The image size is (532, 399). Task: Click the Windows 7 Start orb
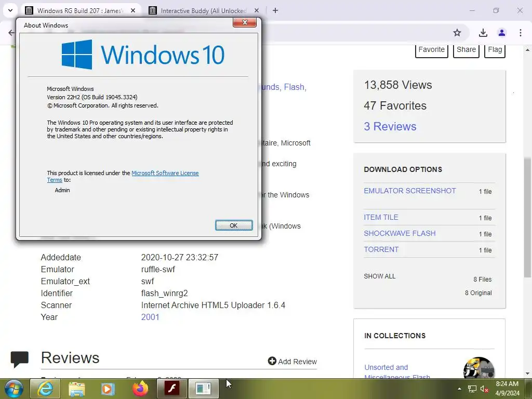coord(14,389)
